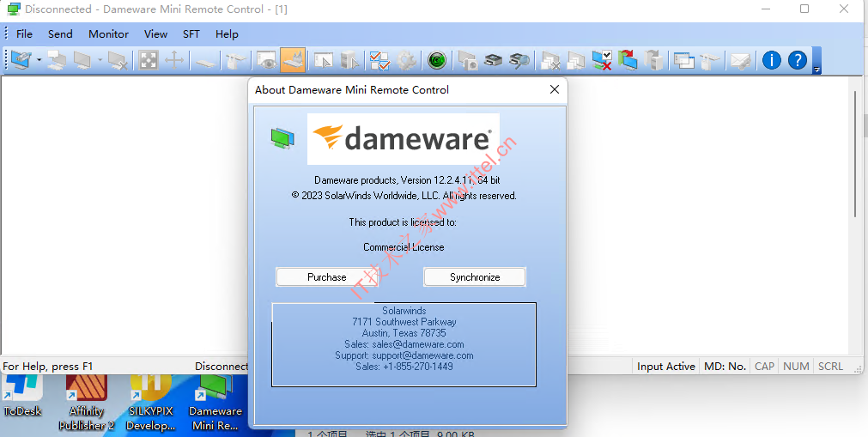868x437 pixels.
Task: Click the cascaded windows toolbar icon
Action: 684,60
